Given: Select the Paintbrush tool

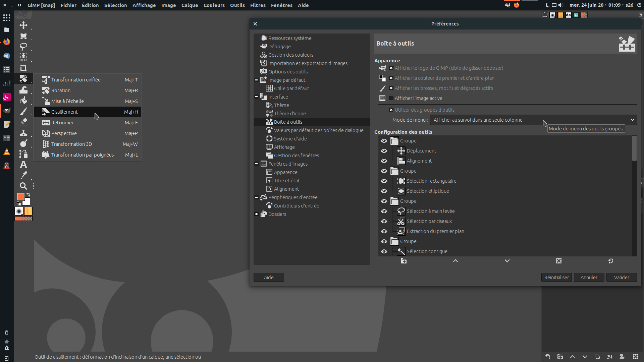Looking at the screenshot, I should pyautogui.click(x=23, y=111).
